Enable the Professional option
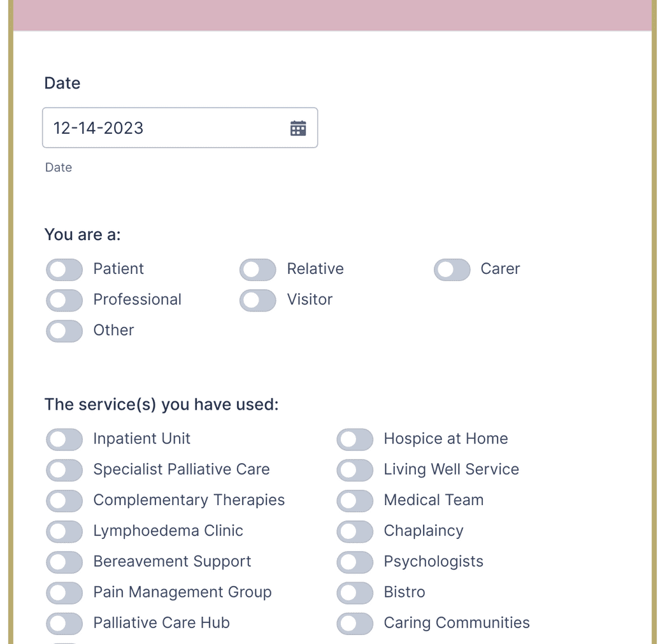The height and width of the screenshot is (644, 665). click(x=64, y=300)
